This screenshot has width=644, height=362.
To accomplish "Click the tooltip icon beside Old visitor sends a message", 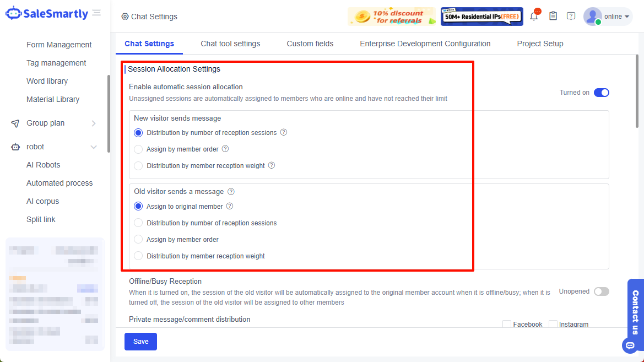I will tap(230, 191).
